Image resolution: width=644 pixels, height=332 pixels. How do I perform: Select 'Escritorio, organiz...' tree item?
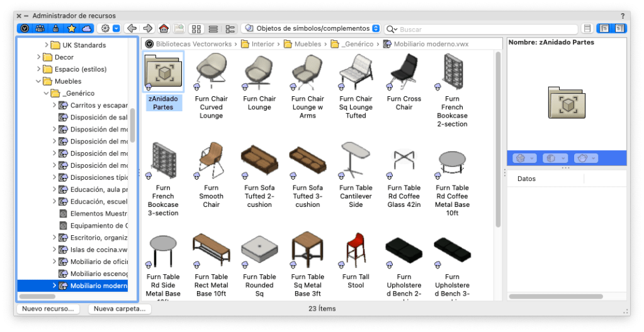point(99,238)
